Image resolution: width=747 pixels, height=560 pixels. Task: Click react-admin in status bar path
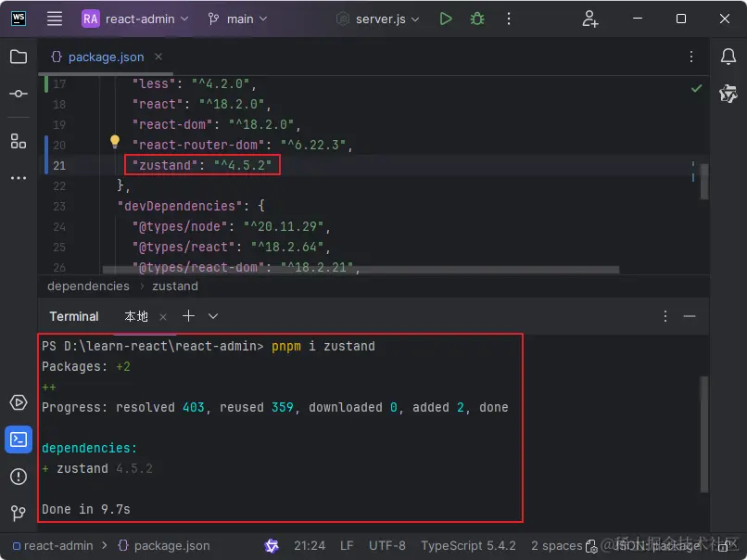(x=53, y=546)
